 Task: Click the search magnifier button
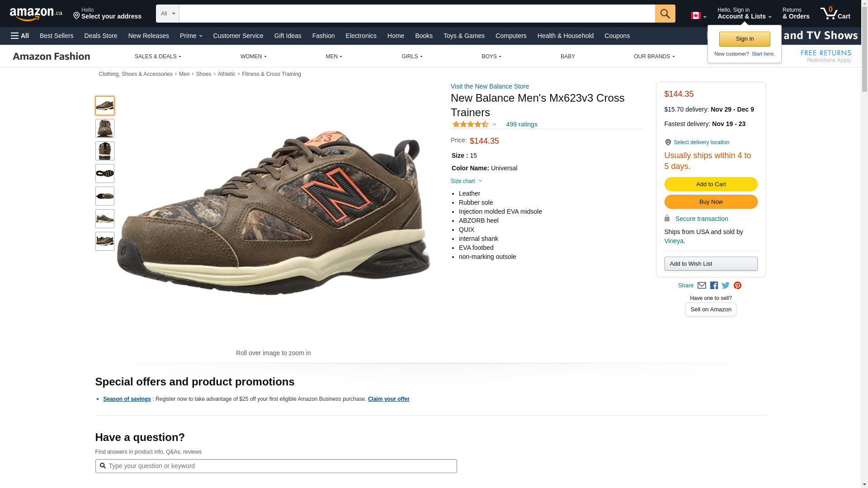[665, 14]
